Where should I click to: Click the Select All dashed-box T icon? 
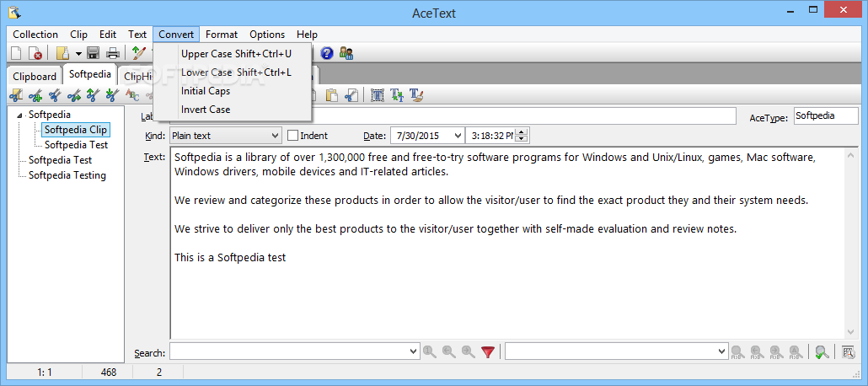pyautogui.click(x=377, y=95)
